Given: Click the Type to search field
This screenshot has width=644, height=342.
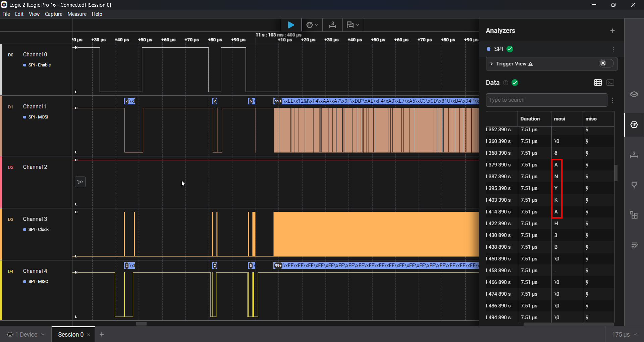Looking at the screenshot, I should [546, 100].
